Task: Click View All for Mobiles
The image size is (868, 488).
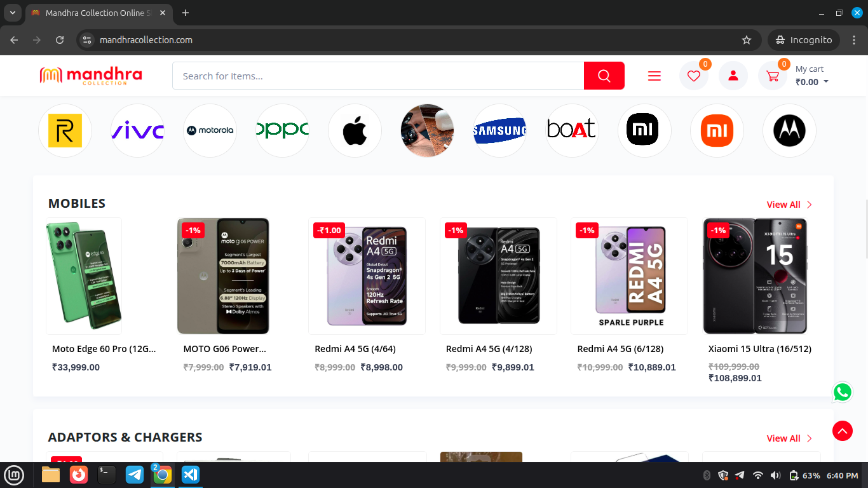Action: pos(789,205)
